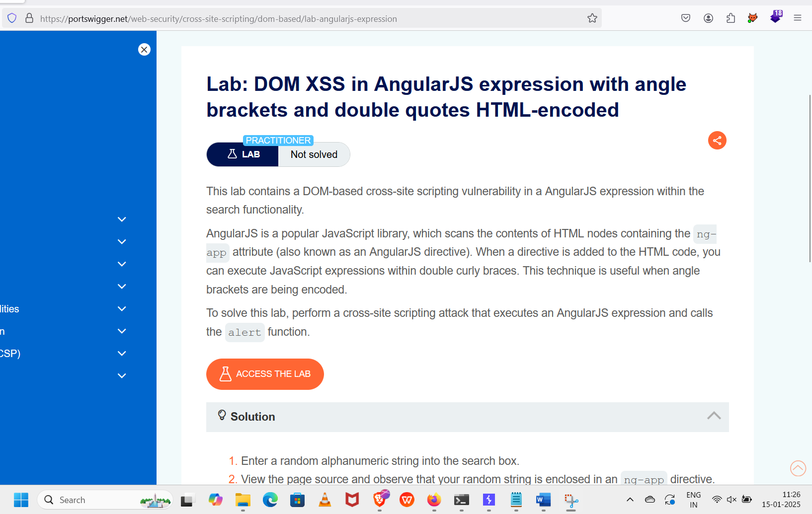Click the Not solved status label
Viewport: 812px width, 514px height.
(314, 154)
